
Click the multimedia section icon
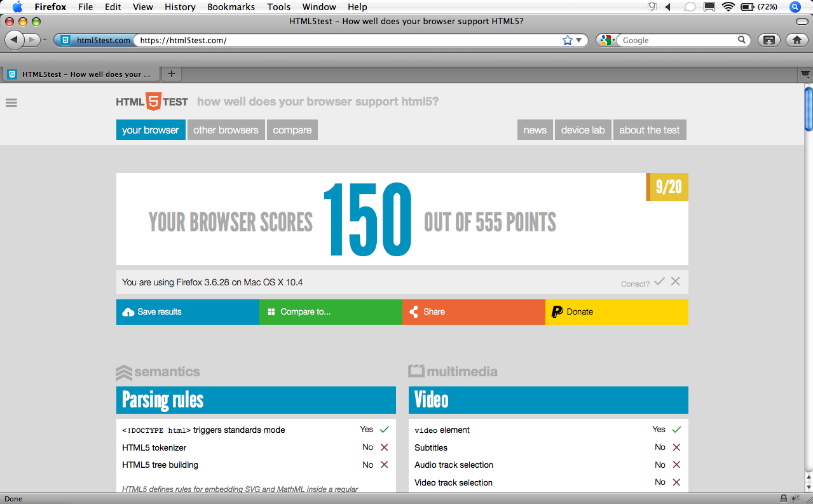pyautogui.click(x=416, y=371)
